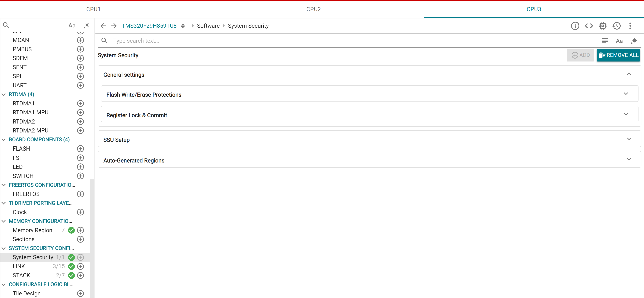Click the device information icon
This screenshot has width=644, height=298.
pos(575,25)
